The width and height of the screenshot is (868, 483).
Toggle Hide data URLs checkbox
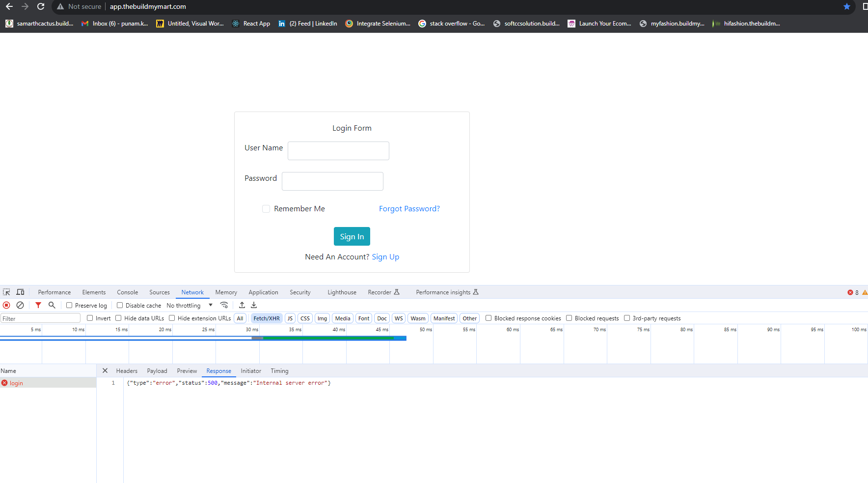[x=118, y=318]
